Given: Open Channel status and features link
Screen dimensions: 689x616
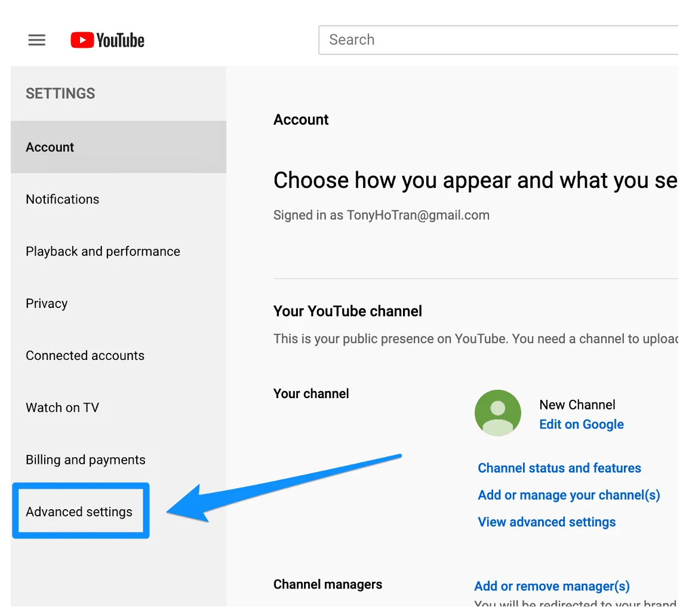Looking at the screenshot, I should [559, 468].
